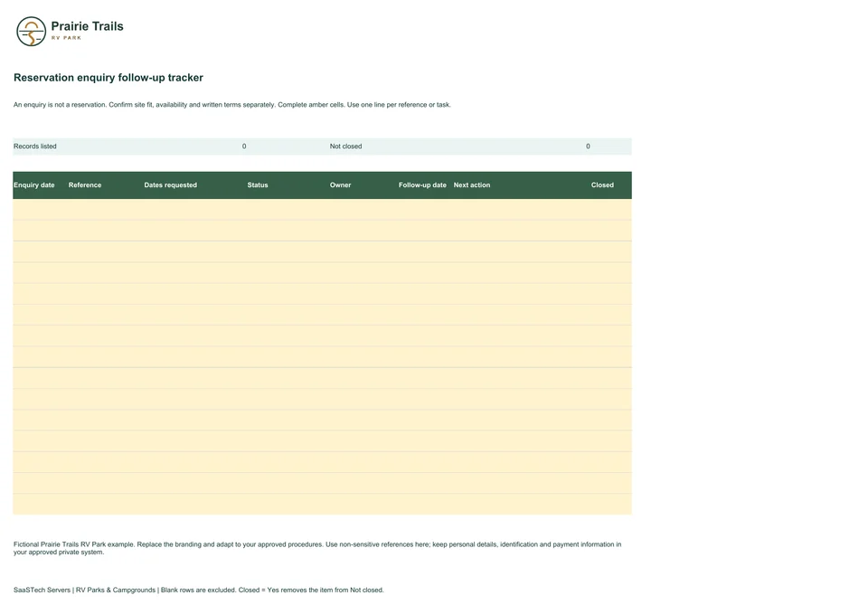The width and height of the screenshot is (868, 614).
Task: Click the 'Closed' column header
Action: coord(602,184)
